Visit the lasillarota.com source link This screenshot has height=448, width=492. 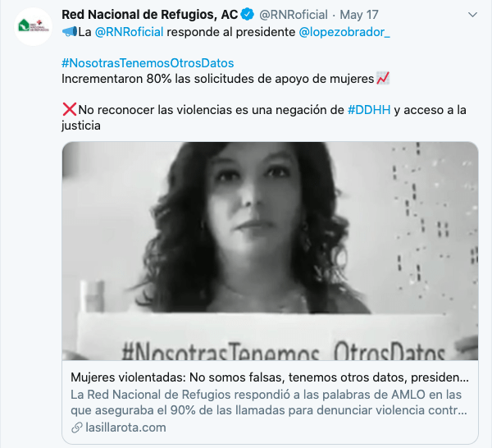[125, 427]
